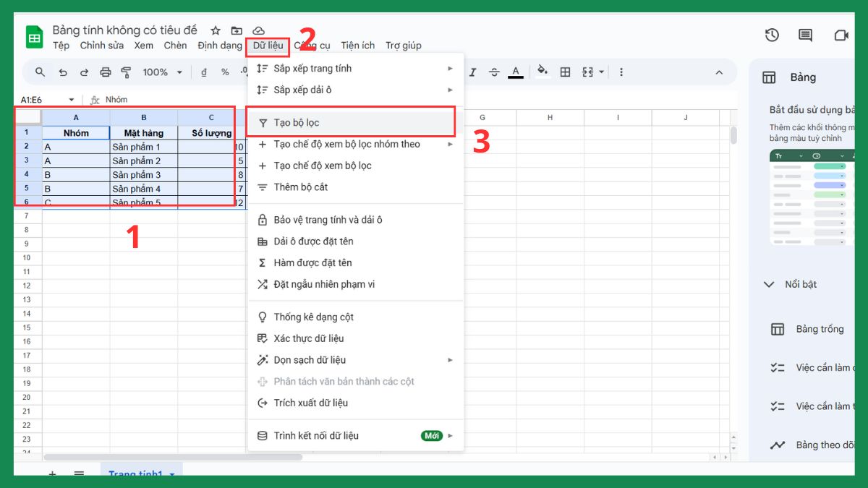Check the cloud save status icon
The image size is (868, 488).
258,30
